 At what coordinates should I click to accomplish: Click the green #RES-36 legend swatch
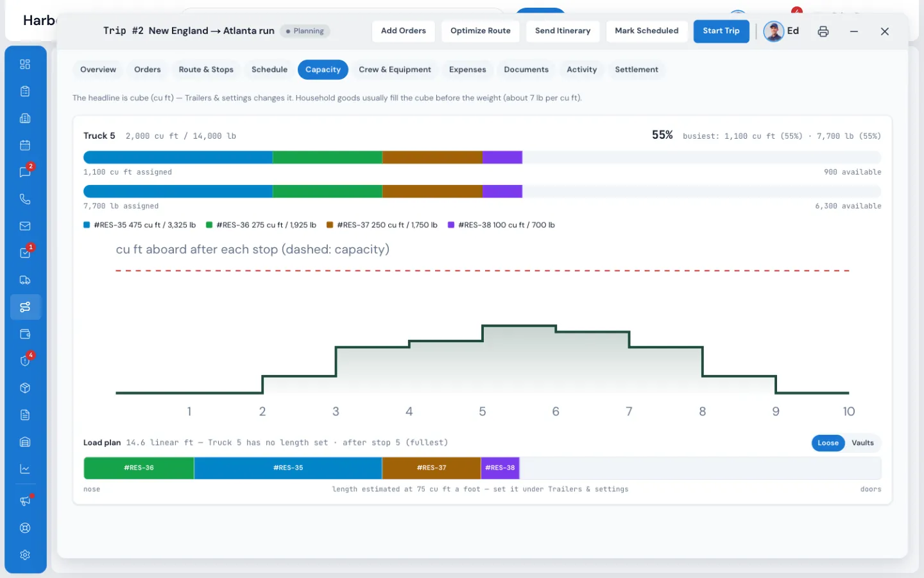[x=209, y=225]
